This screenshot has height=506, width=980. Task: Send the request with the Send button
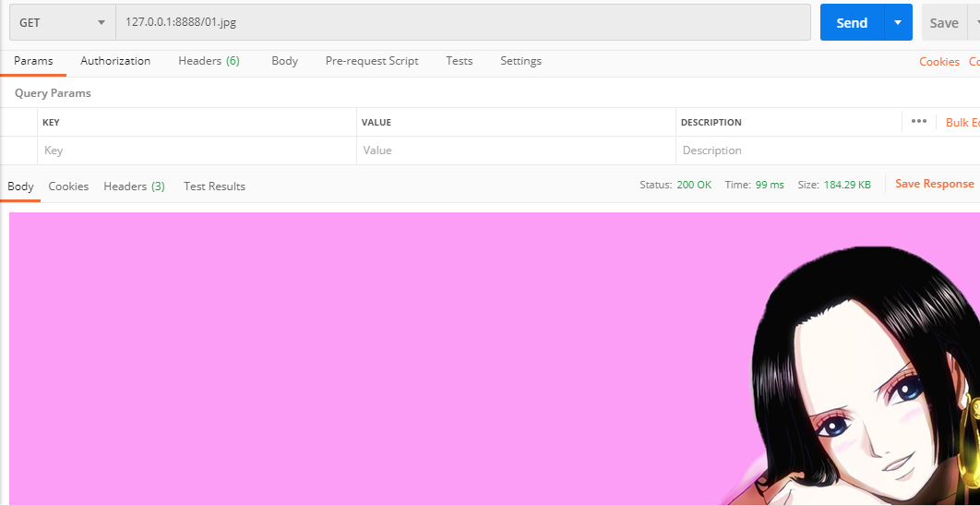pyautogui.click(x=852, y=22)
